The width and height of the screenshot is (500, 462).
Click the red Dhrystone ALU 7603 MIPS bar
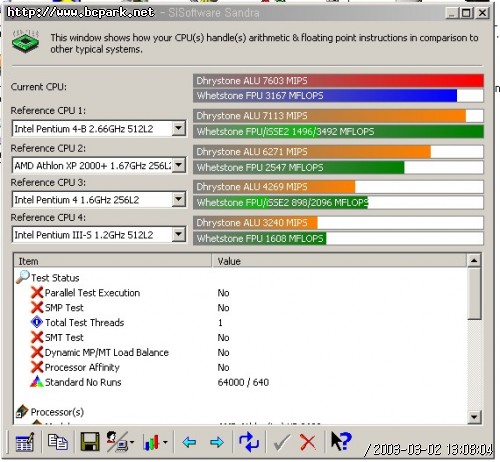tap(338, 81)
